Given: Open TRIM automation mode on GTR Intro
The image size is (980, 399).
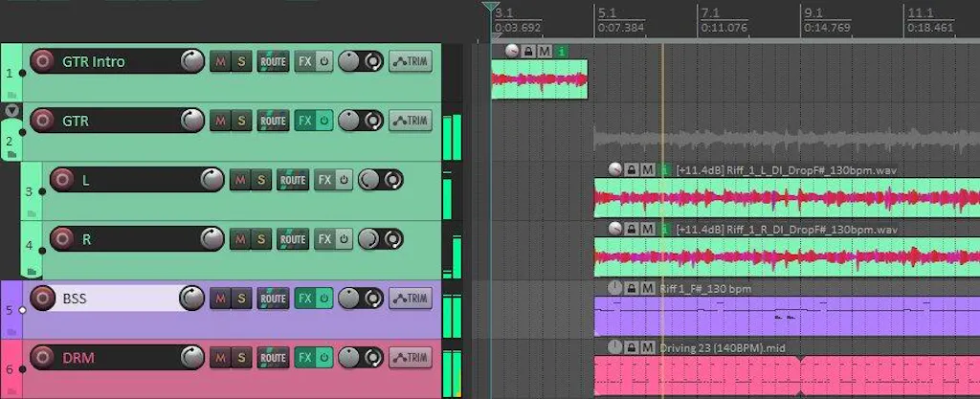Looking at the screenshot, I should (x=410, y=62).
